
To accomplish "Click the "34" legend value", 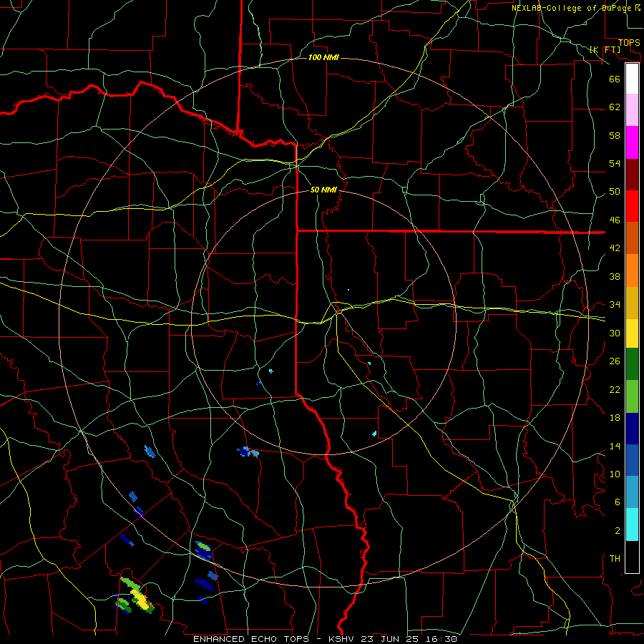I will click(x=615, y=305).
